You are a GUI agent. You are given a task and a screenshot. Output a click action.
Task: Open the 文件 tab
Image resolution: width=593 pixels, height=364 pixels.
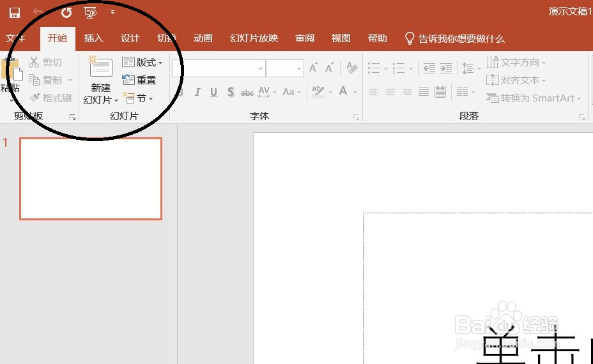15,38
